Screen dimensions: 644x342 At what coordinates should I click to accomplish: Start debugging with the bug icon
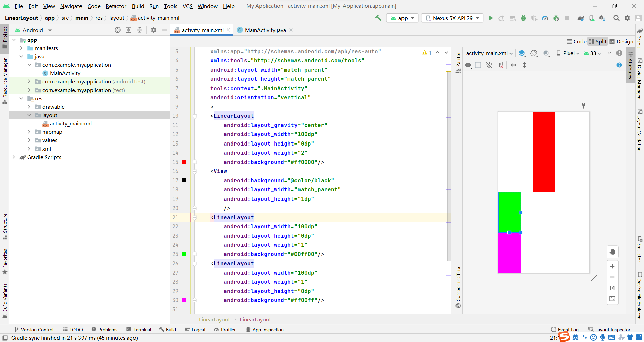coord(523,18)
